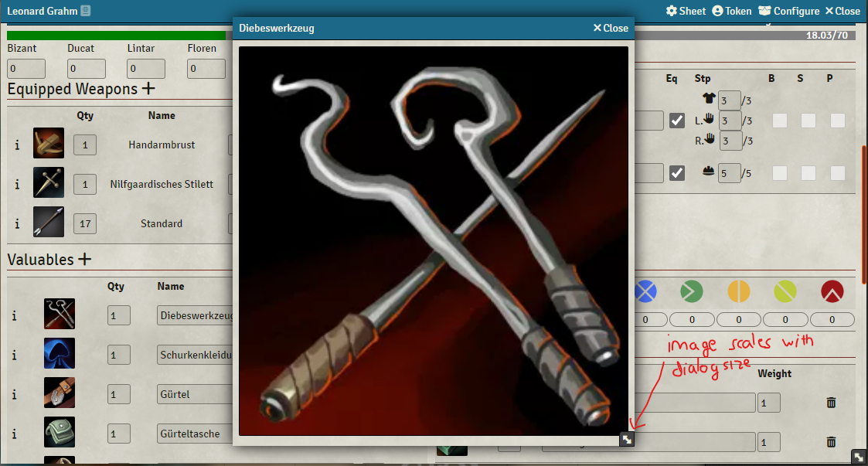Open the Sheet settings in header

(x=686, y=11)
